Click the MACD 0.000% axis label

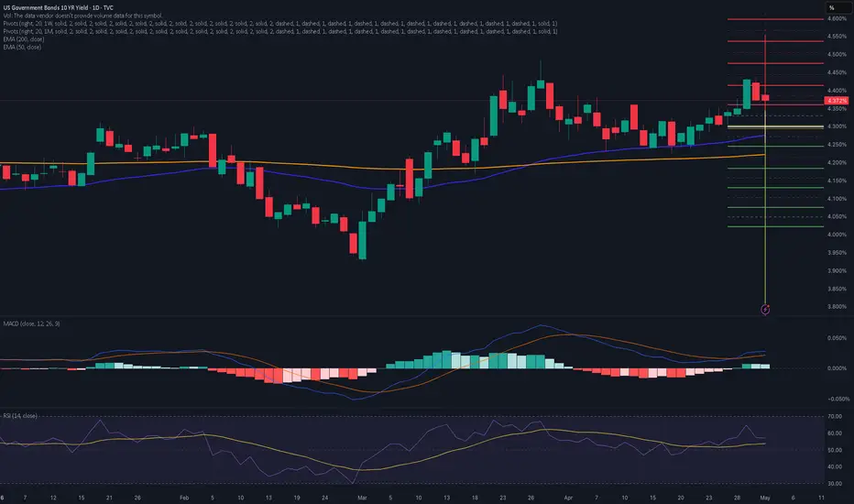coord(837,368)
